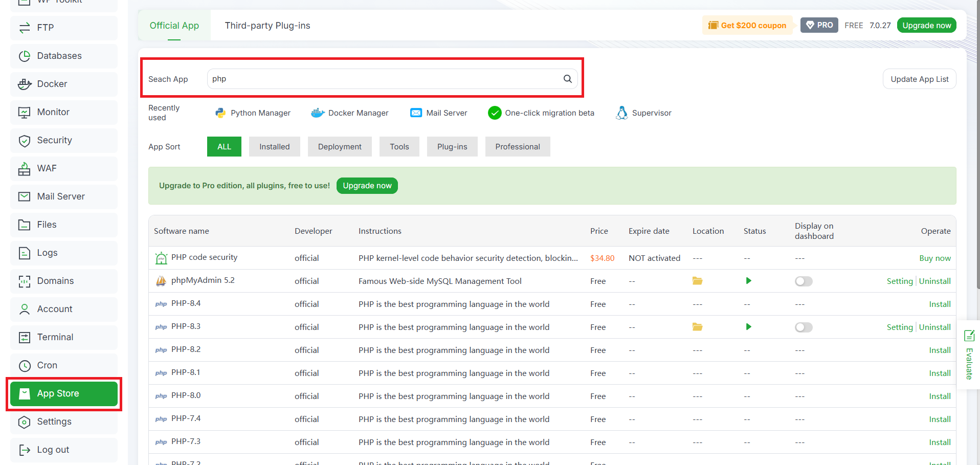Screen dimensions: 980x465
Task: Switch to the Official App tab
Action: tap(174, 26)
